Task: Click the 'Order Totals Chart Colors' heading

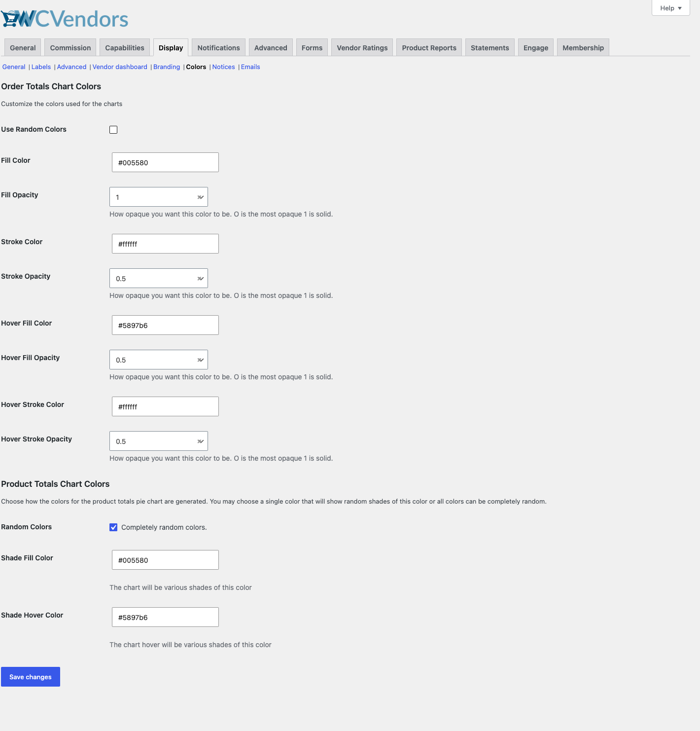Action: (51, 86)
